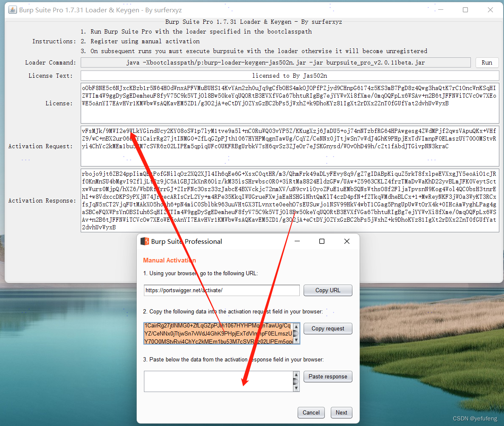Click the 'Instructions:' label

point(54,42)
